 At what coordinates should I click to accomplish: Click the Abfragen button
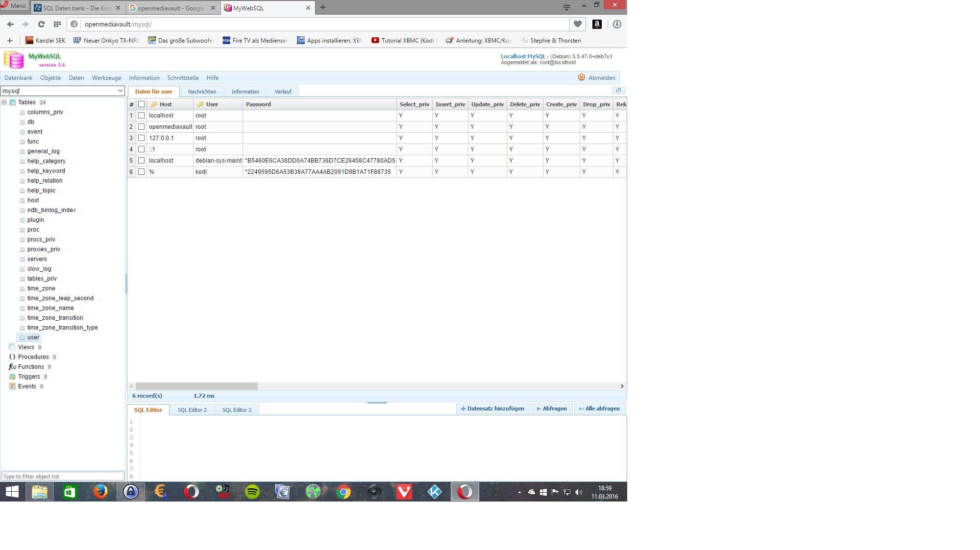click(x=552, y=408)
